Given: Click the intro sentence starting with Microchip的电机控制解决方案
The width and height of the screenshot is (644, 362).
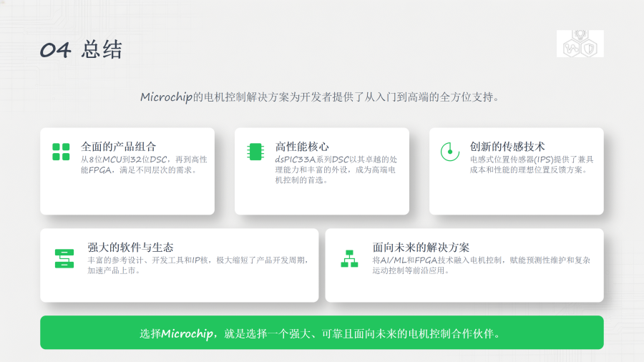Looking at the screenshot, I should 320,97.
